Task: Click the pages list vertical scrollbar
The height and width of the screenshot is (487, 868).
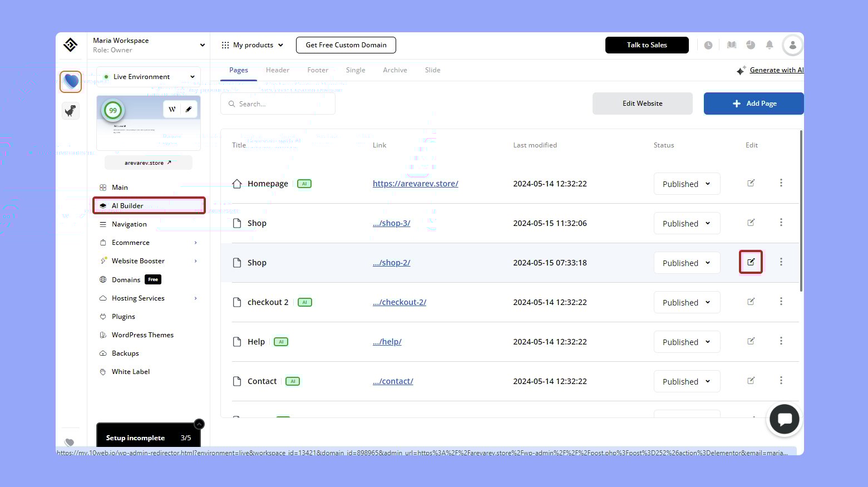Action: [x=801, y=211]
